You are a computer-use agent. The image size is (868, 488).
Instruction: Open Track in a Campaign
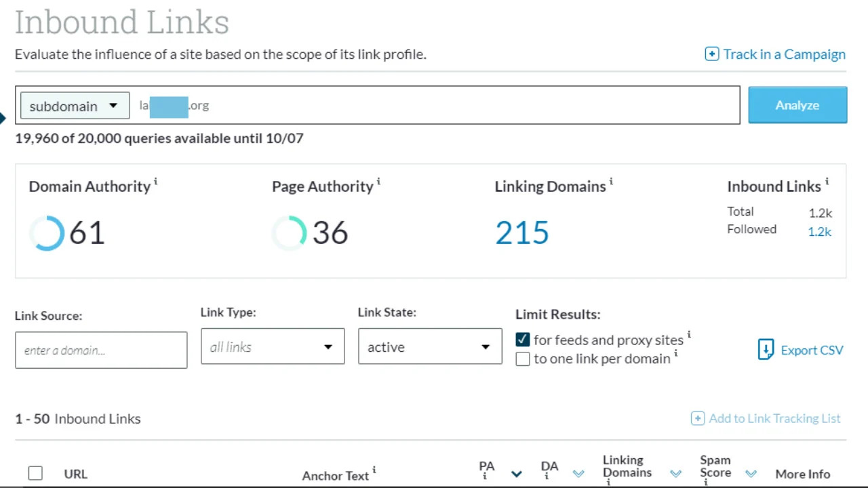point(774,54)
